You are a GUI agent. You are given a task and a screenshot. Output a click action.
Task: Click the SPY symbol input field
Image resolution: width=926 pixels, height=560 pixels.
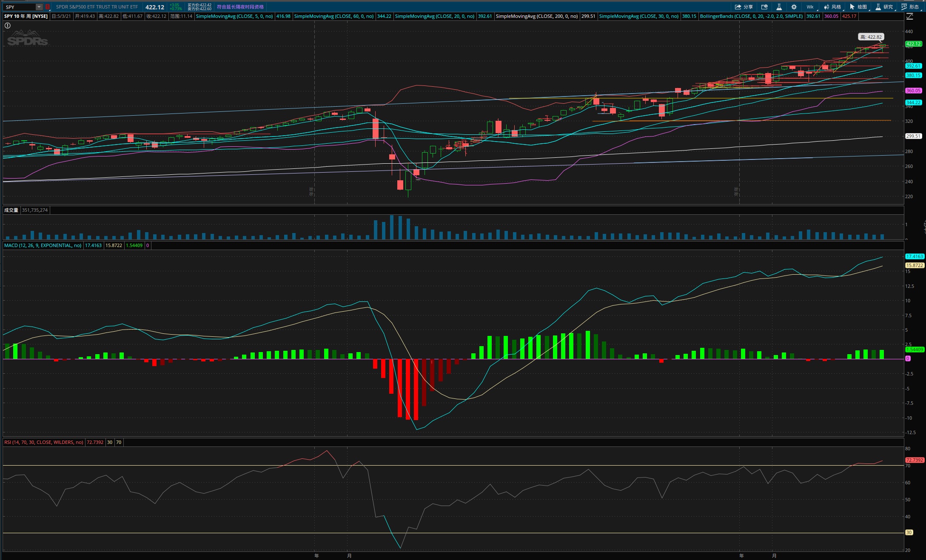point(19,7)
